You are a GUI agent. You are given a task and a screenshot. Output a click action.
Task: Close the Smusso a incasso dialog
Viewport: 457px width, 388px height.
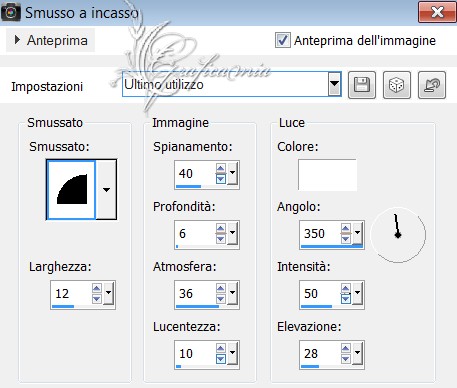point(437,12)
